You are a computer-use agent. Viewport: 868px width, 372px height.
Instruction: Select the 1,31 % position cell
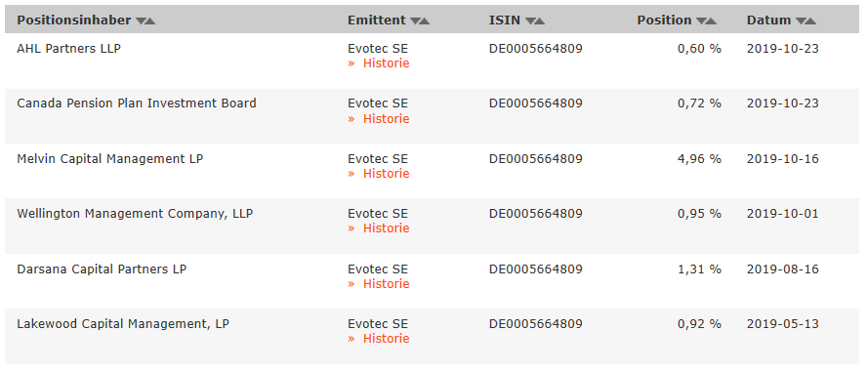(699, 269)
